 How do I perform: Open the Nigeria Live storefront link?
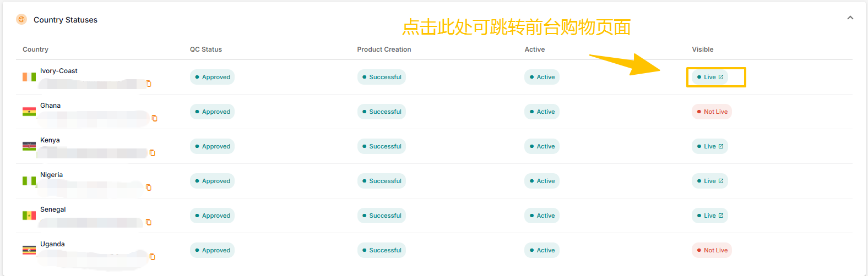[x=710, y=181]
